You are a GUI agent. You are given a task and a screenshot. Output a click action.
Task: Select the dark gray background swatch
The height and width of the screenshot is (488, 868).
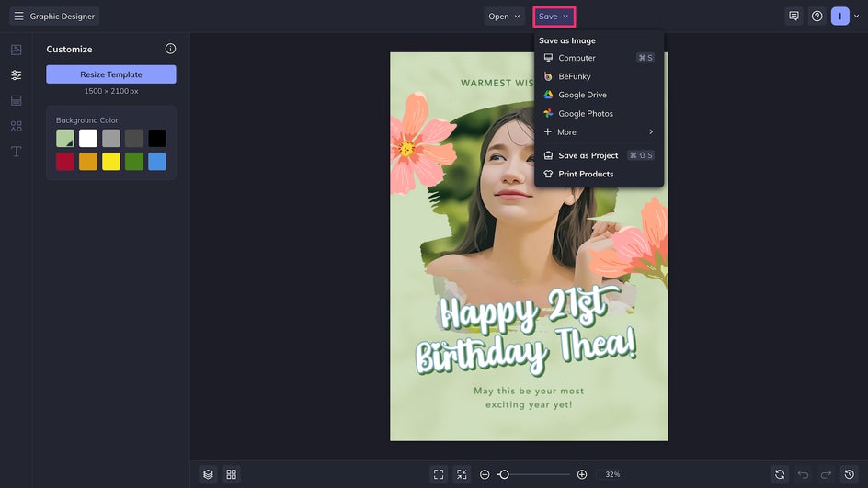pyautogui.click(x=134, y=139)
